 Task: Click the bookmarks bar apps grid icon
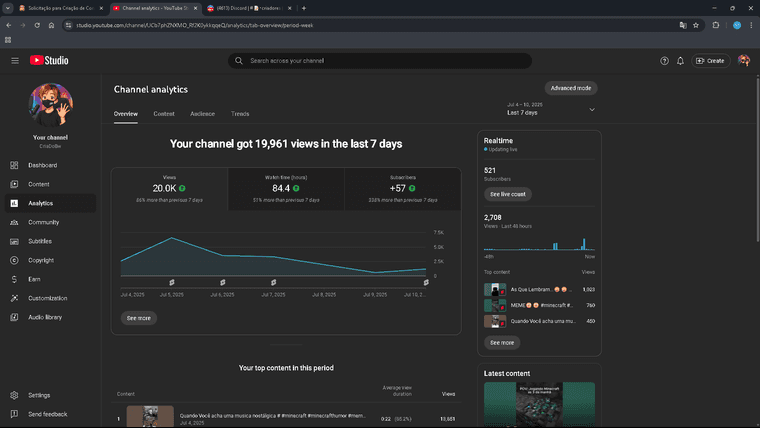click(8, 40)
